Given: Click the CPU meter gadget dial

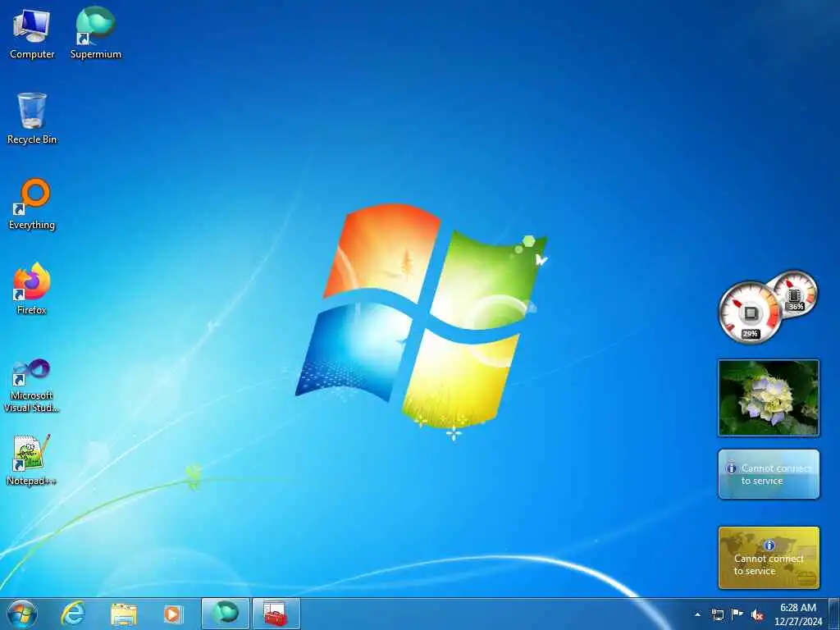Looking at the screenshot, I should coord(750,313).
